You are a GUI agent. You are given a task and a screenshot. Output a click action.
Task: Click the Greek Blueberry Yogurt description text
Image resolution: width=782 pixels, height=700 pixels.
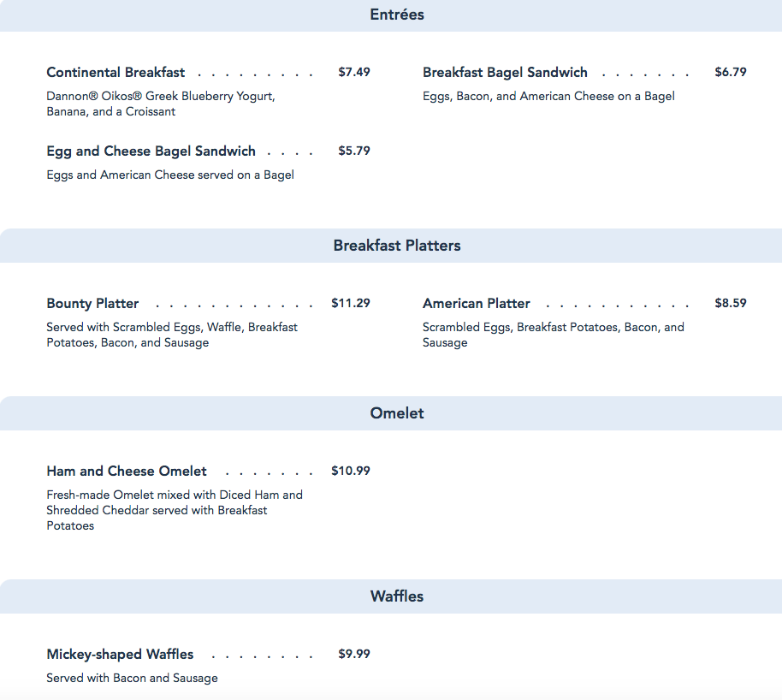[161, 97]
